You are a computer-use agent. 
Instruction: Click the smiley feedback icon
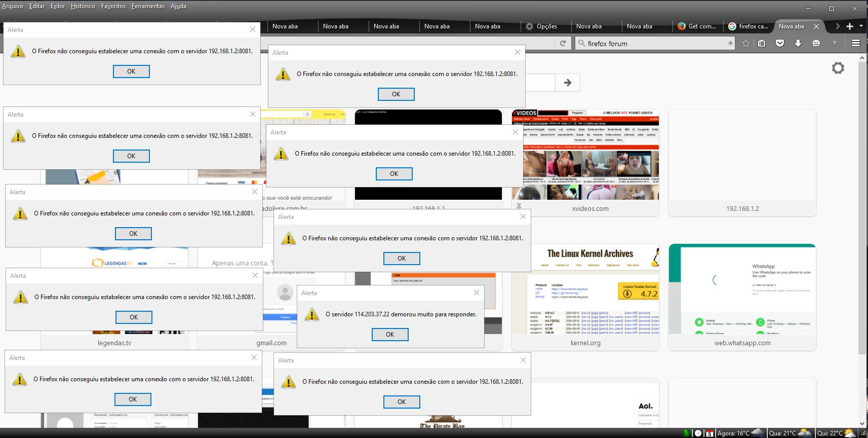click(x=816, y=44)
